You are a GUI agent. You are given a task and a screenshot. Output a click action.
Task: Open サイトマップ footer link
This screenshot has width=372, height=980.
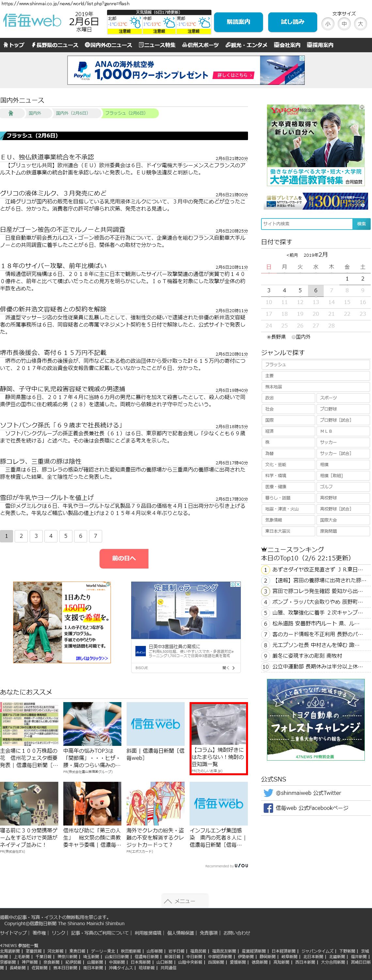(13, 933)
